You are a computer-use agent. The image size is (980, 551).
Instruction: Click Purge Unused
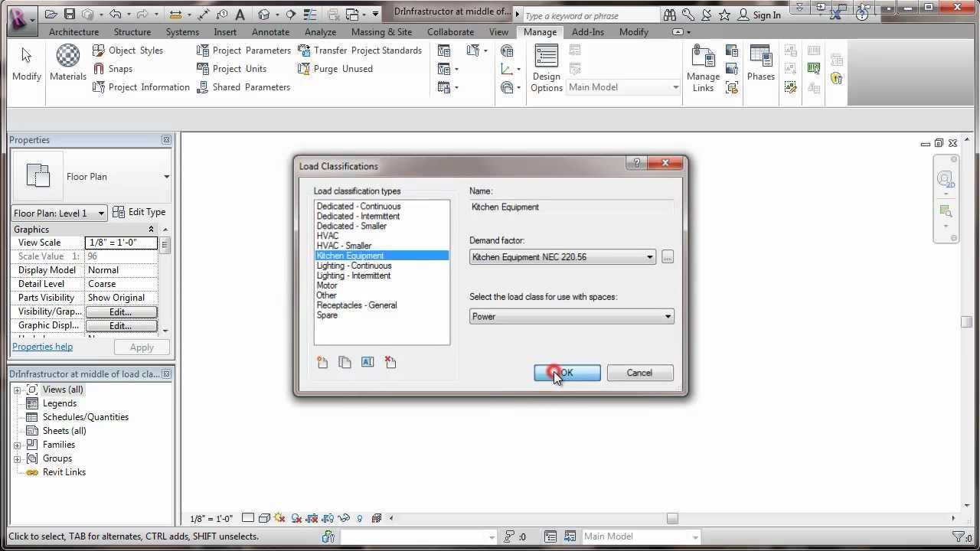tap(335, 69)
